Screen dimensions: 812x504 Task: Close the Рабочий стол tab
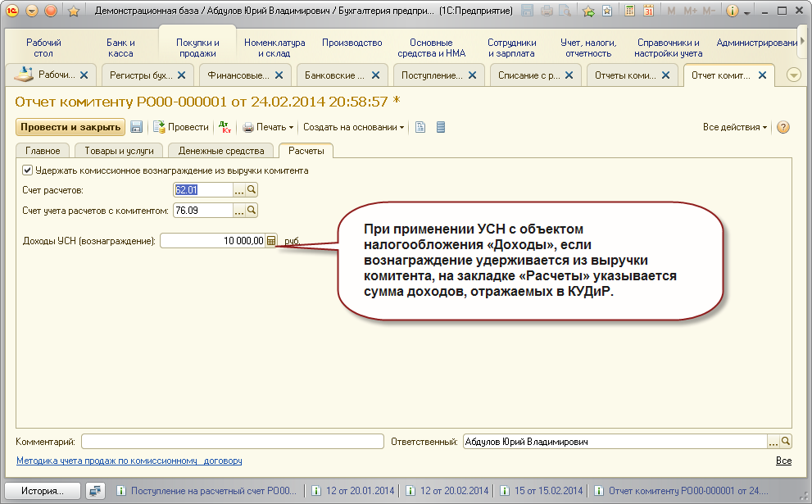[x=84, y=75]
